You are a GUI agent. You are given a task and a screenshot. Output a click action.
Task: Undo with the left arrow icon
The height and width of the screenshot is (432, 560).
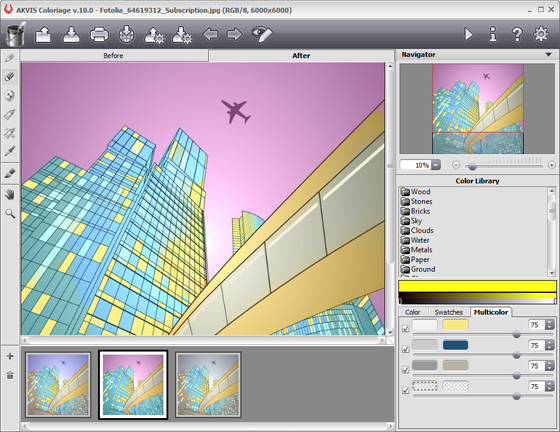pos(210,34)
